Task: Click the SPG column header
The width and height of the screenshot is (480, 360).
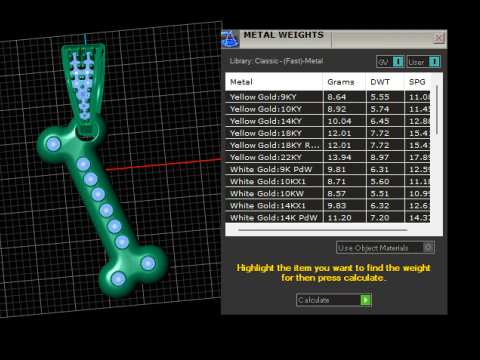Action: click(x=417, y=82)
